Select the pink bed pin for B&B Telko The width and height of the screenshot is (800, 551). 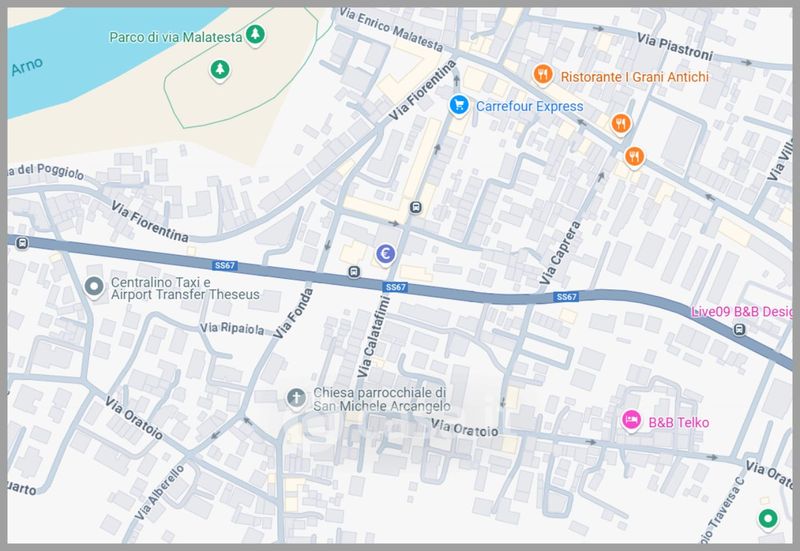632,421
